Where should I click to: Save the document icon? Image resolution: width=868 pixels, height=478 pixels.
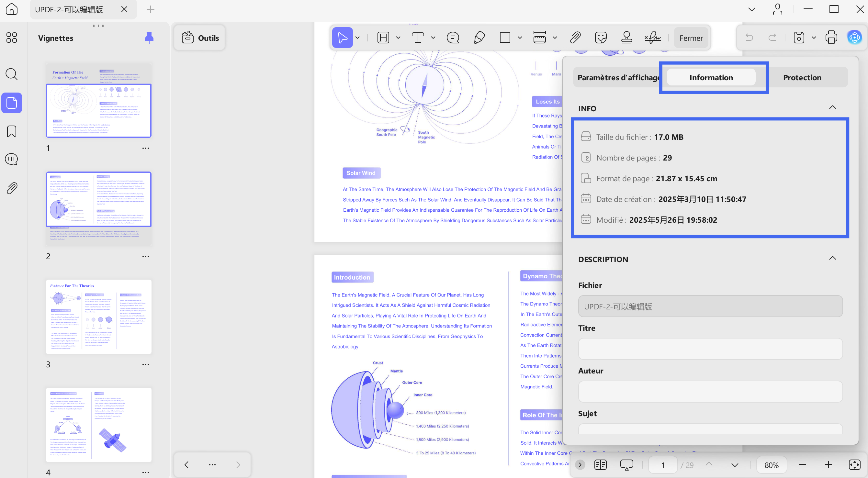click(799, 38)
